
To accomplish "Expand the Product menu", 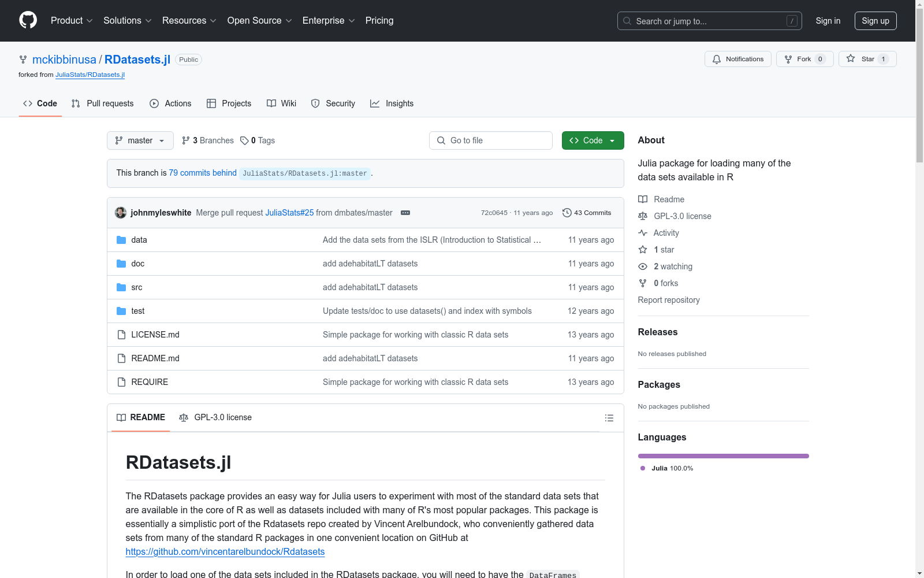I will pyautogui.click(x=72, y=21).
